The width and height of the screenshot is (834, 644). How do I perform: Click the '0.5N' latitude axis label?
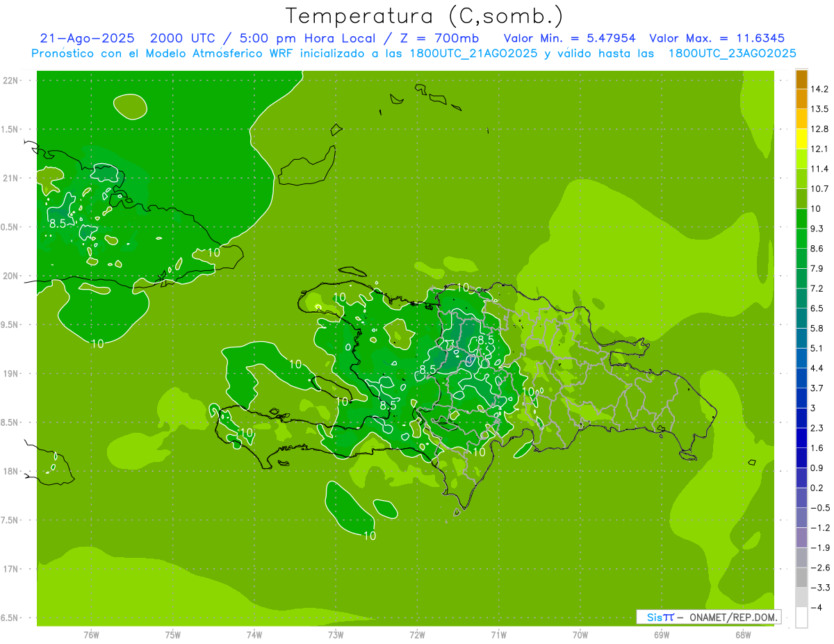pos(10,227)
